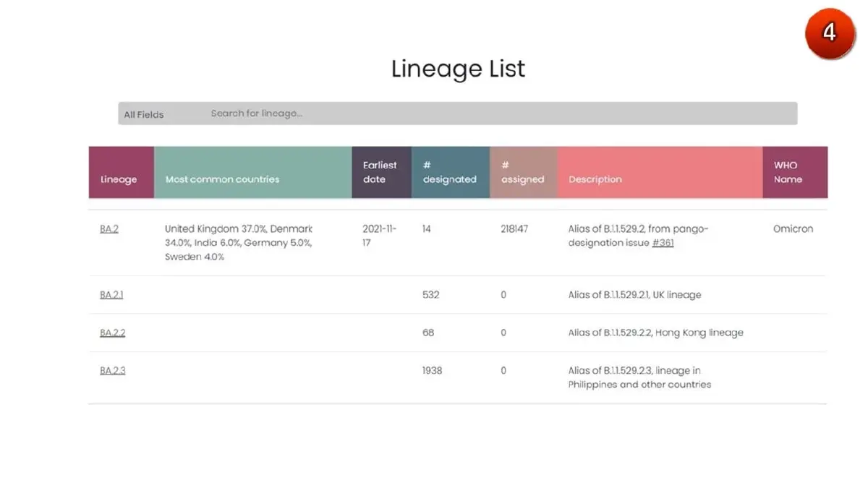
Task: Select the 2021-11-17 earliest date cell
Action: coord(380,236)
